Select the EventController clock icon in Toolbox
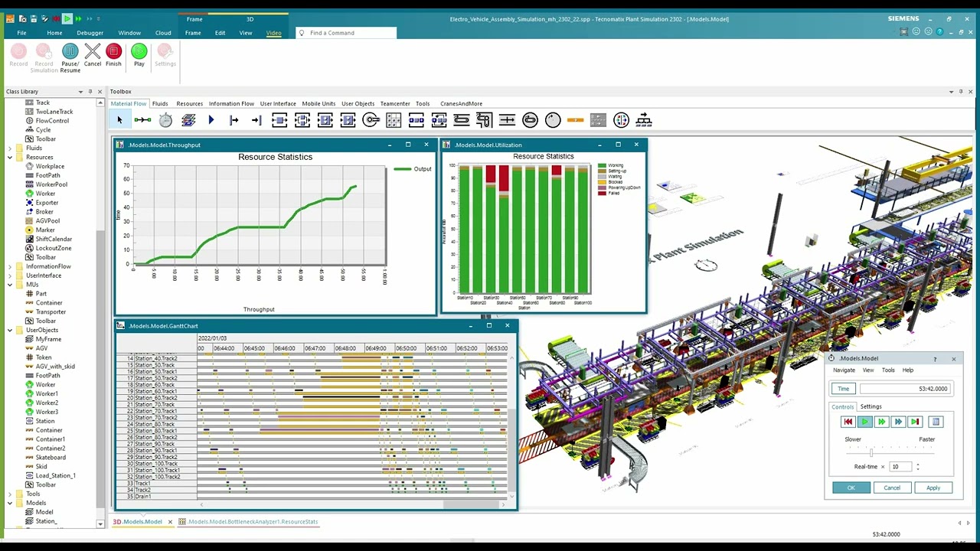The height and width of the screenshot is (551, 980). tap(165, 120)
